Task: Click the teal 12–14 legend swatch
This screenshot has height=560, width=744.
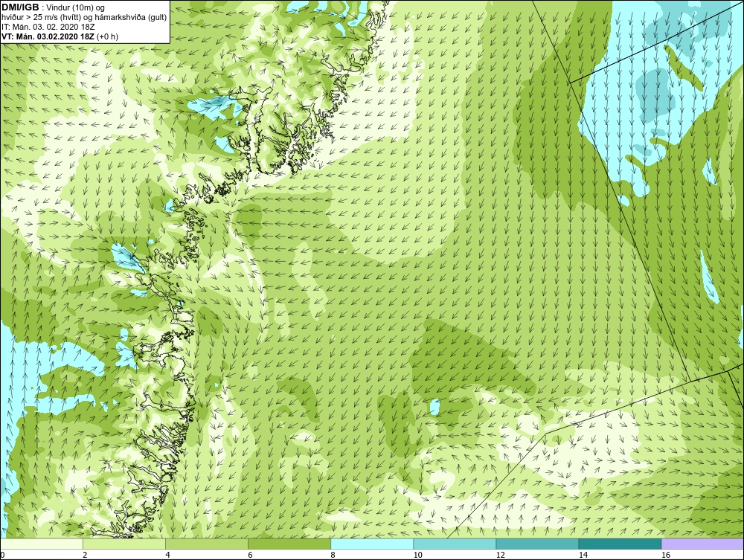Action: point(537,544)
